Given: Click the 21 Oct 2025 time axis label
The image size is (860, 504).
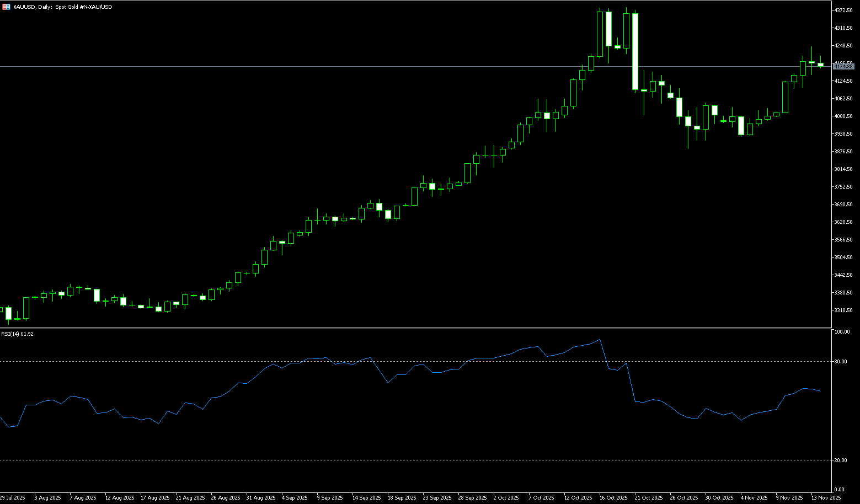Looking at the screenshot, I should pyautogui.click(x=649, y=498).
